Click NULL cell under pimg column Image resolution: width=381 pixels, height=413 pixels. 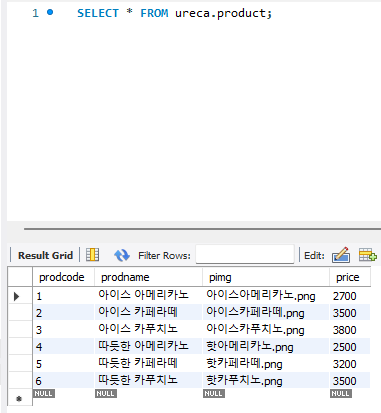pyautogui.click(x=214, y=394)
